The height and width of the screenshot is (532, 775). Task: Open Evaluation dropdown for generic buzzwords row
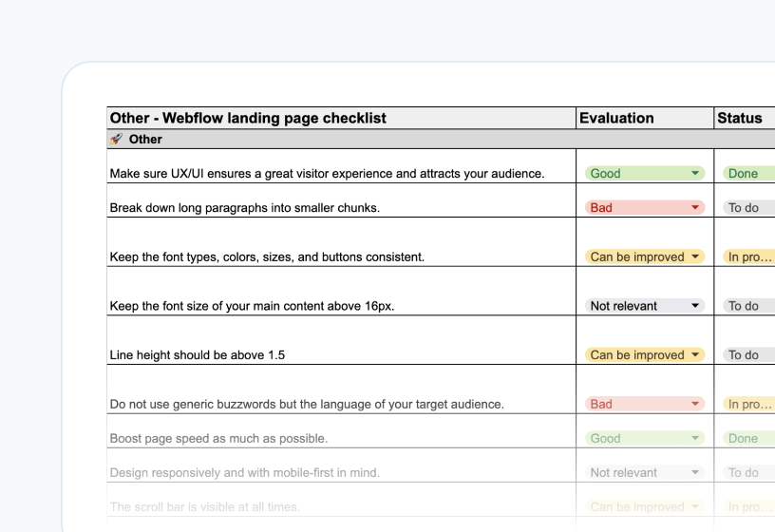pyautogui.click(x=645, y=404)
